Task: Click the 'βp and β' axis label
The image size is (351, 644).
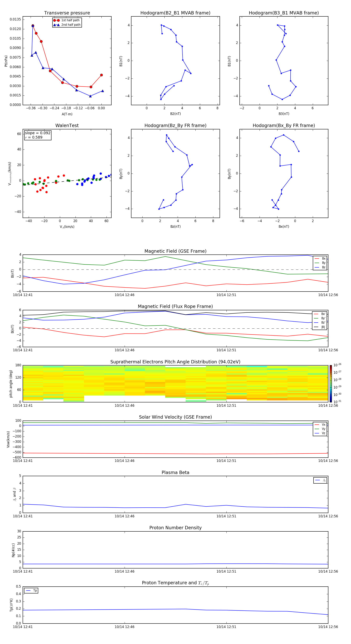Action: pyautogui.click(x=15, y=494)
